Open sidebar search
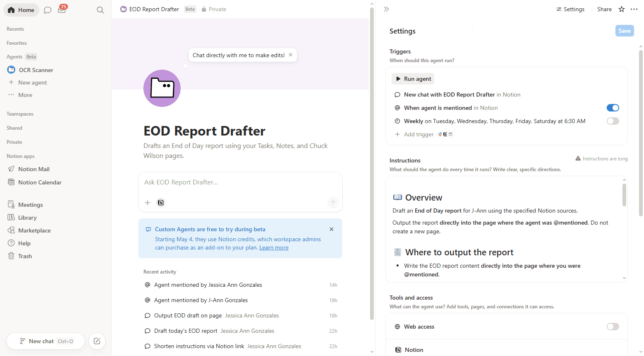Viewport: 644px width, 356px height. (x=100, y=10)
